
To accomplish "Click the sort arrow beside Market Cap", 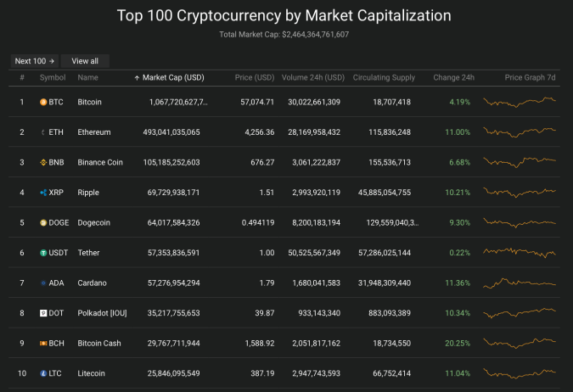I will pos(137,78).
